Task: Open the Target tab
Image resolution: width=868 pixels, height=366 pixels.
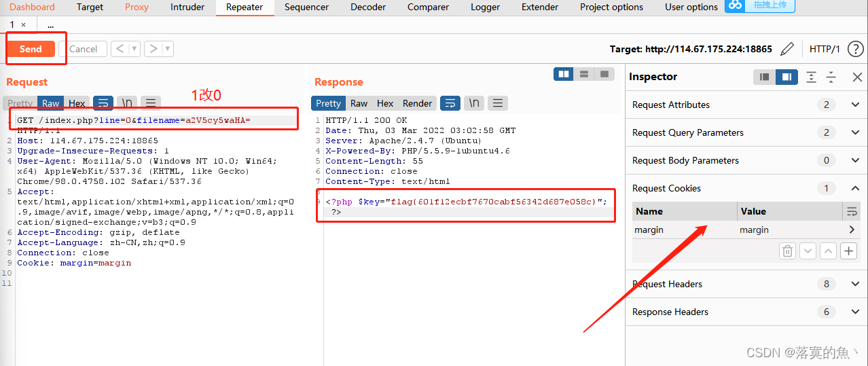Action: tap(90, 7)
